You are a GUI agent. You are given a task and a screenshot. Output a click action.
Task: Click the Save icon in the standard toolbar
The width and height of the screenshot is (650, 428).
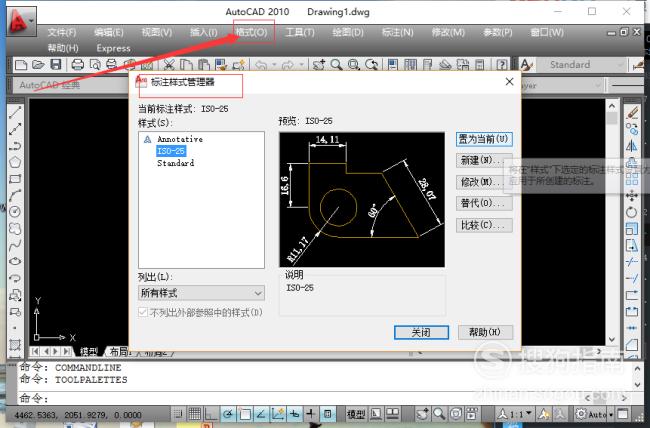tap(56, 65)
